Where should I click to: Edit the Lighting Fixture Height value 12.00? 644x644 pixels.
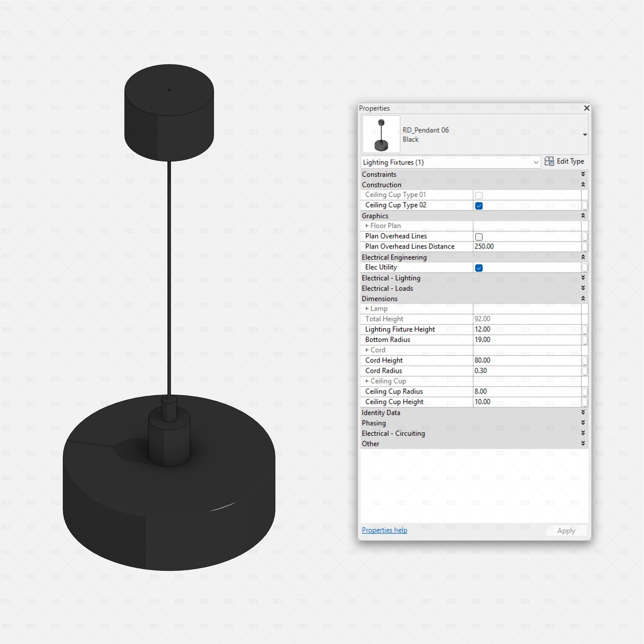pos(527,329)
